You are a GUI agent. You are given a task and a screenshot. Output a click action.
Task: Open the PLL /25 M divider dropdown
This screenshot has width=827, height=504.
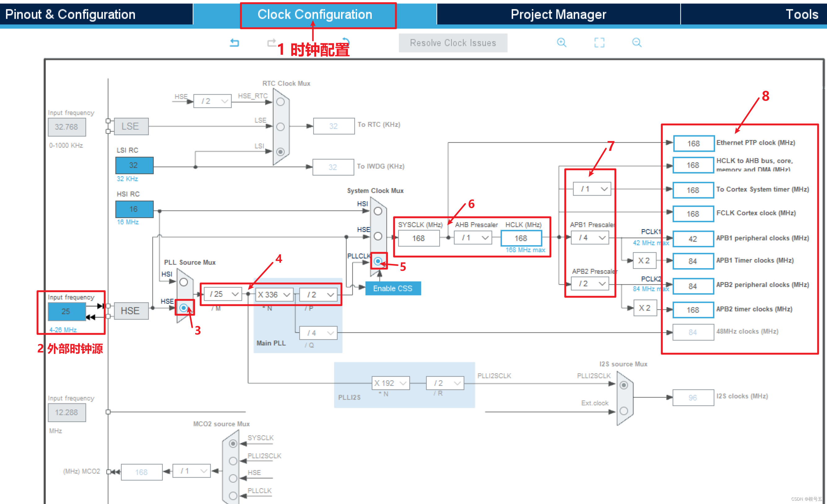pos(223,294)
